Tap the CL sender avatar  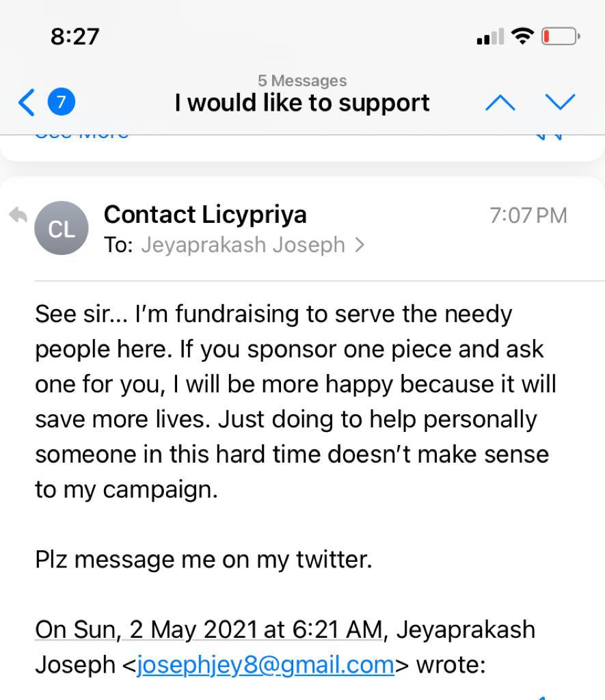(61, 228)
